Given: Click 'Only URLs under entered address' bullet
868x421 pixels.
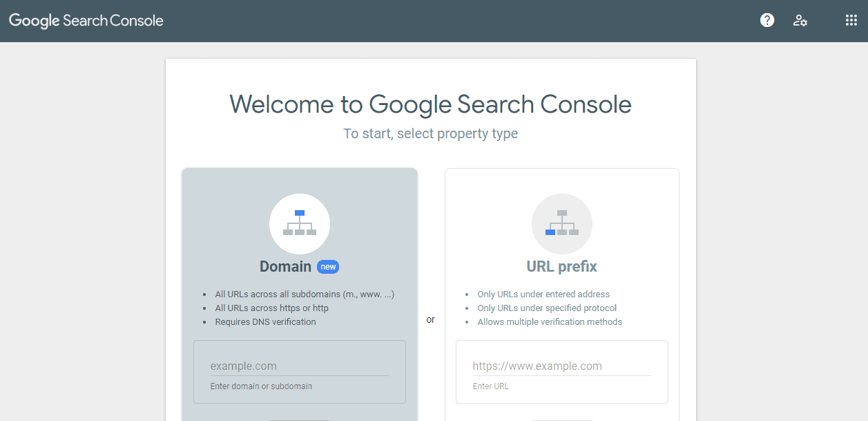Looking at the screenshot, I should [543, 294].
